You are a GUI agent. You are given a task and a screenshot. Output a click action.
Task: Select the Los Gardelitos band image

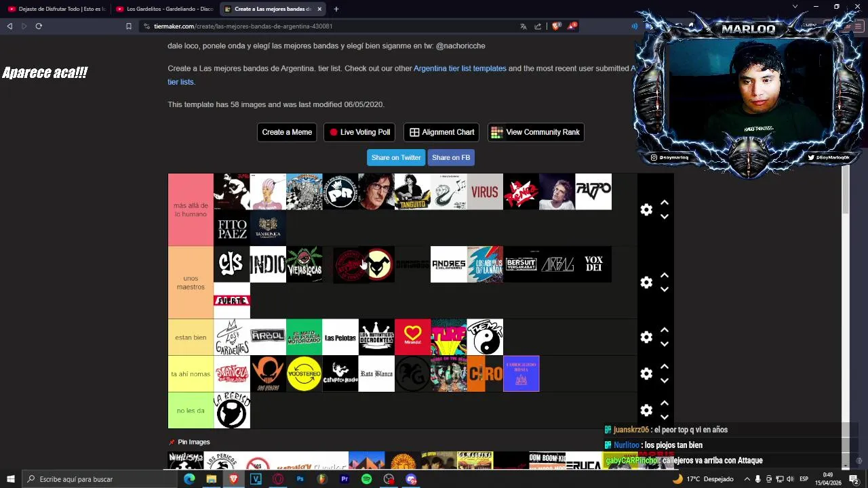click(232, 338)
